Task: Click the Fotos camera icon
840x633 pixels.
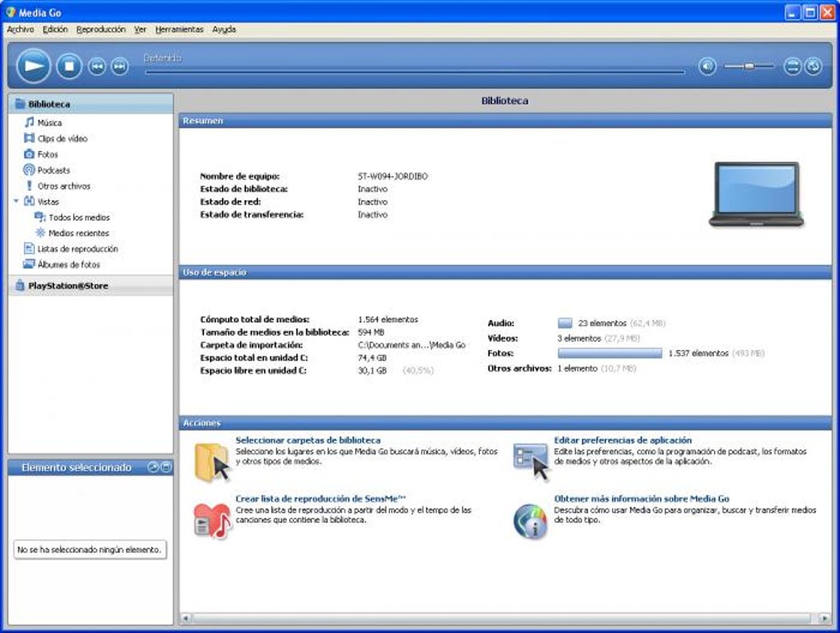Action: point(29,154)
